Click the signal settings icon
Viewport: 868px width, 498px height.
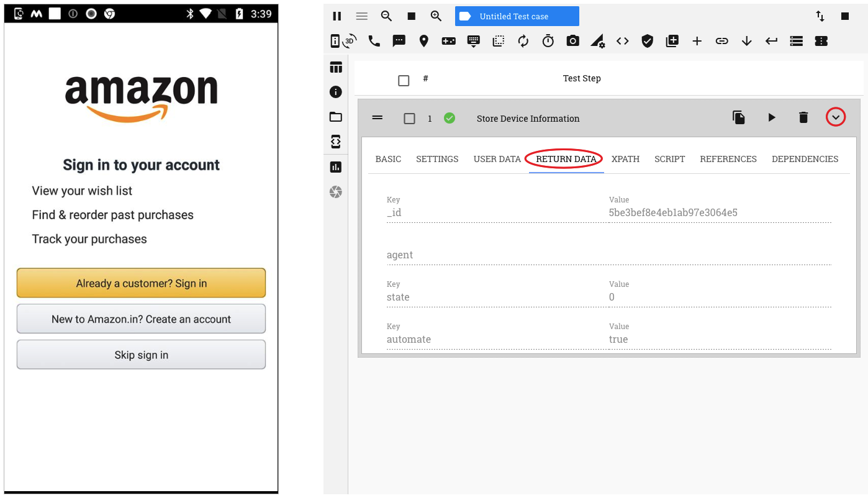point(598,41)
